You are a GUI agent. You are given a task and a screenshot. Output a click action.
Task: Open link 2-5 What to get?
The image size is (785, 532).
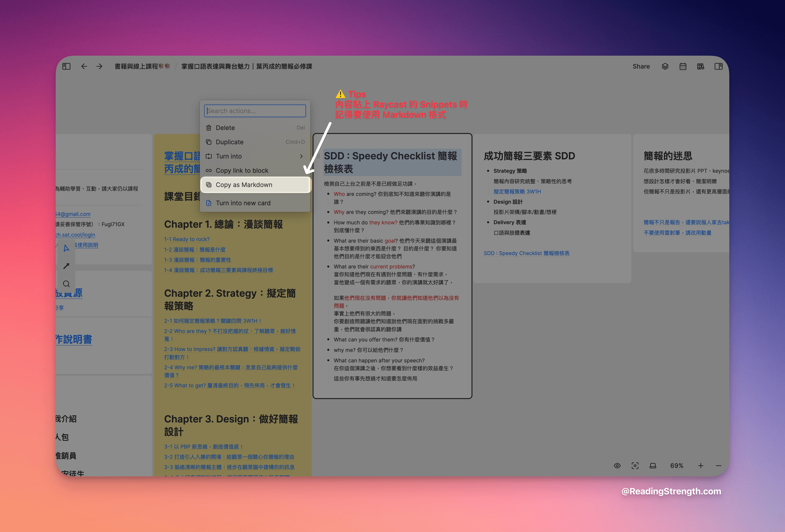pos(230,386)
